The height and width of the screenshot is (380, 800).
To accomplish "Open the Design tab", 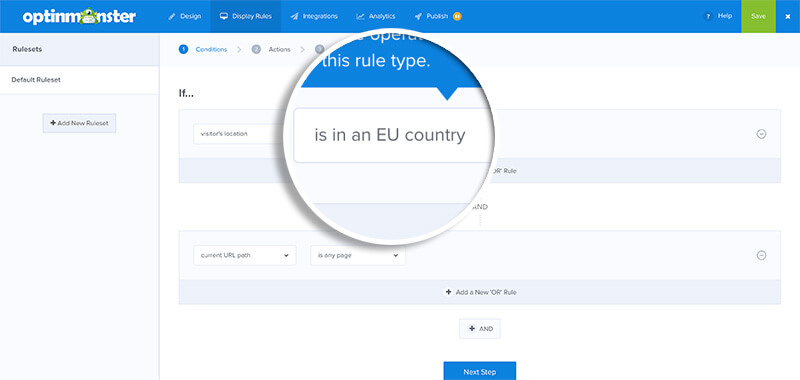I will pos(185,16).
